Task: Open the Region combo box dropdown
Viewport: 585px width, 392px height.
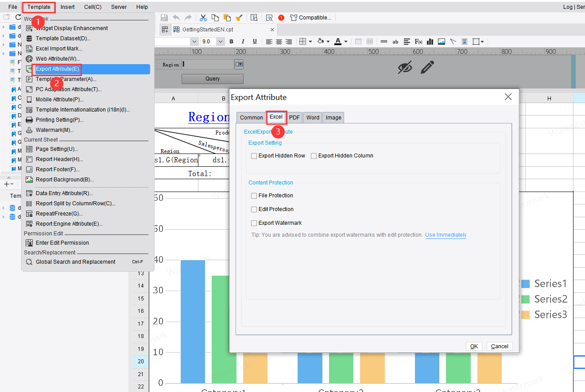Action: tap(239, 64)
